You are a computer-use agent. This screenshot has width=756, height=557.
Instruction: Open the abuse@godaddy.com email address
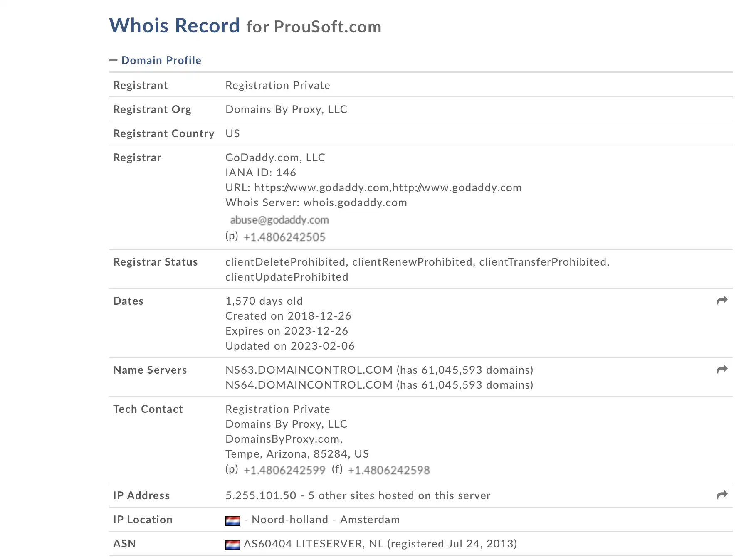pos(279,220)
